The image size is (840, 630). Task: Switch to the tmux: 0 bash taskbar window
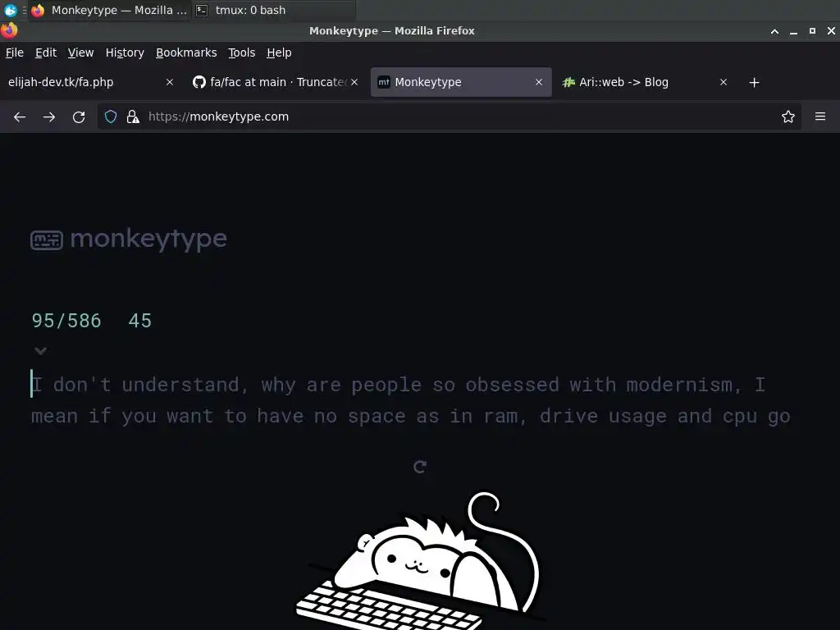click(273, 10)
